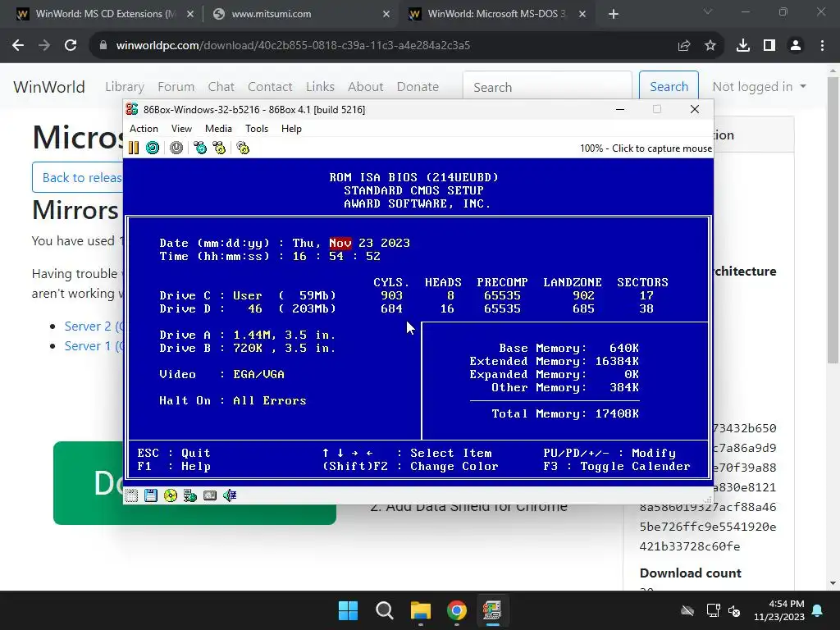Open a new Chrome tab
The width and height of the screenshot is (840, 630).
click(614, 15)
